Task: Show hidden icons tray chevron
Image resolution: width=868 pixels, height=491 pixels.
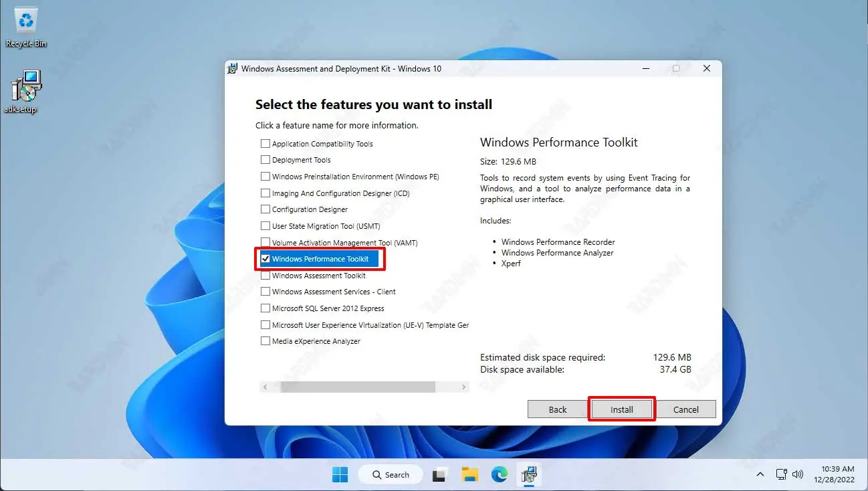Action: point(760,474)
